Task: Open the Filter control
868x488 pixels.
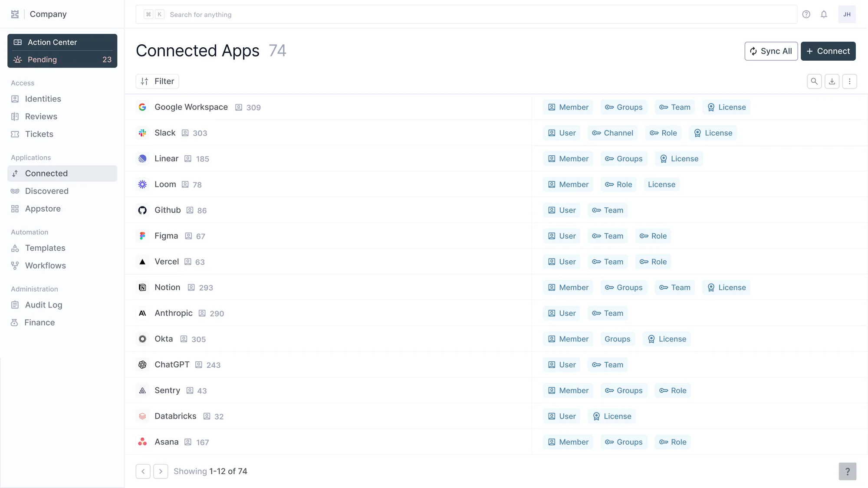Action: point(157,81)
